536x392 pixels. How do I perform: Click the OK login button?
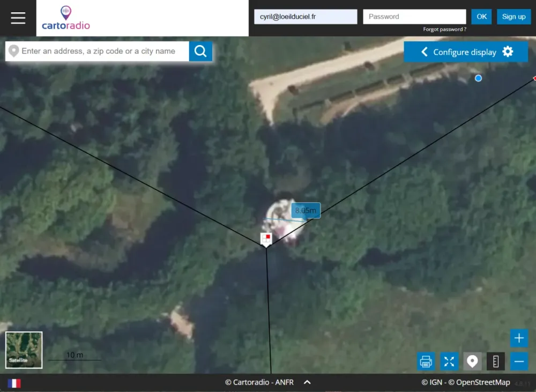pos(481,17)
